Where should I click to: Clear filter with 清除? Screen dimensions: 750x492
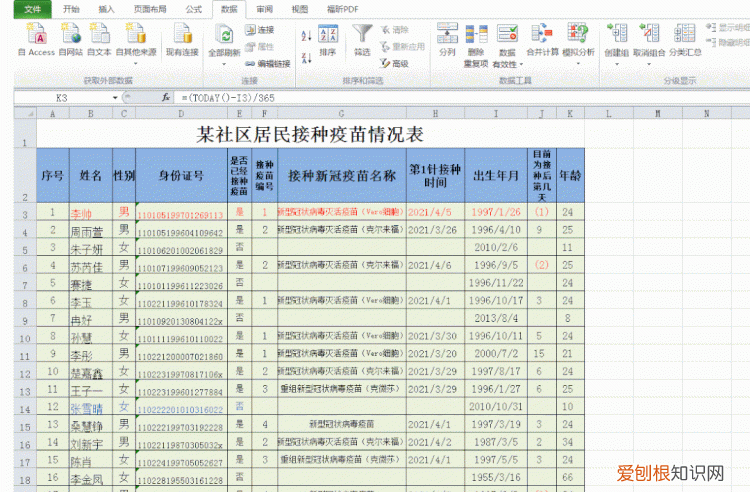[x=395, y=30]
